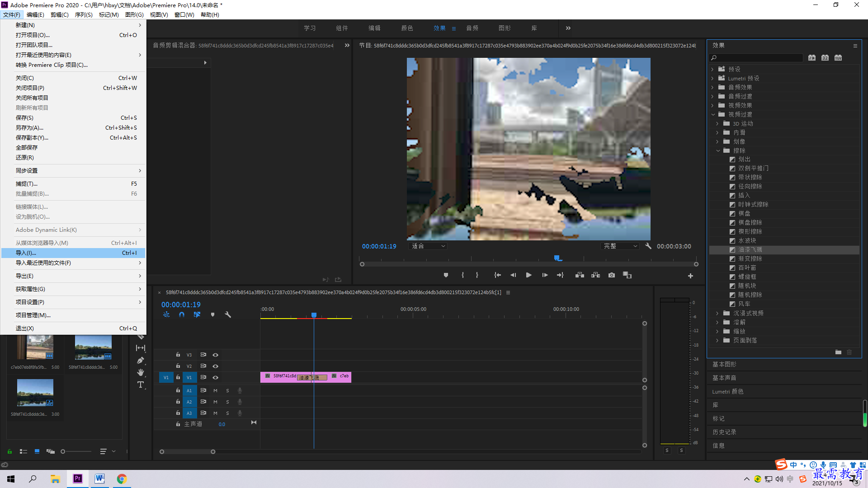The height and width of the screenshot is (488, 868).
Task: Open the 导出(E) submenu
Action: tap(73, 276)
